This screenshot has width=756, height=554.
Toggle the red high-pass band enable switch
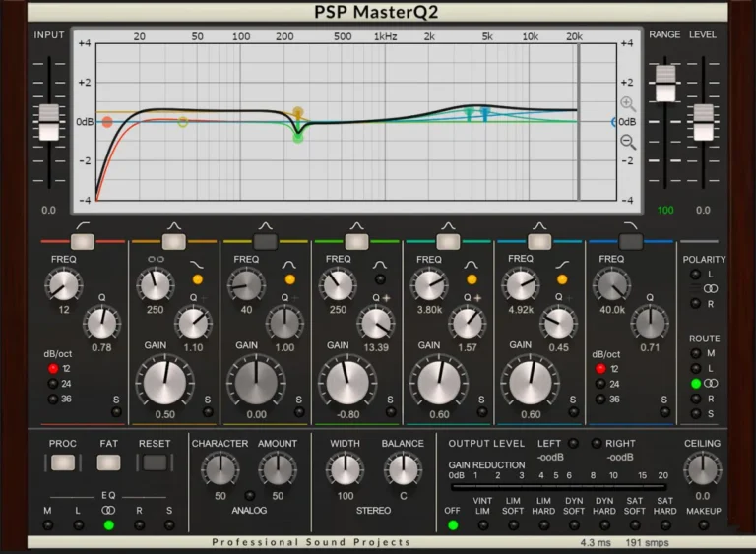pos(83,241)
